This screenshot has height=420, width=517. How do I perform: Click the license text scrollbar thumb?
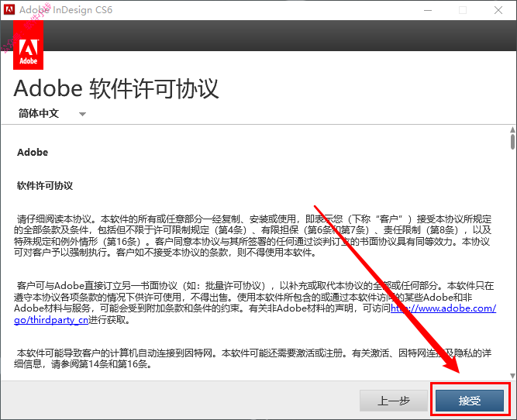pos(512,142)
